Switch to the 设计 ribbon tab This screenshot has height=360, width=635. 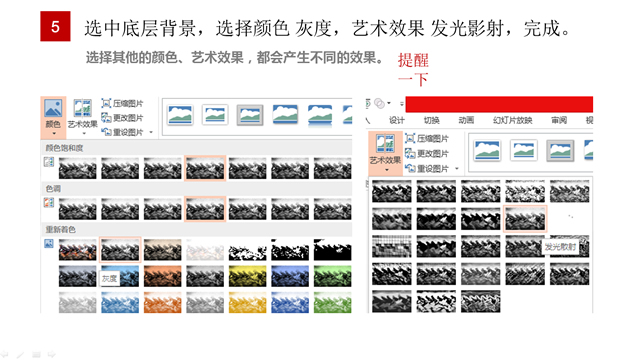tap(396, 120)
